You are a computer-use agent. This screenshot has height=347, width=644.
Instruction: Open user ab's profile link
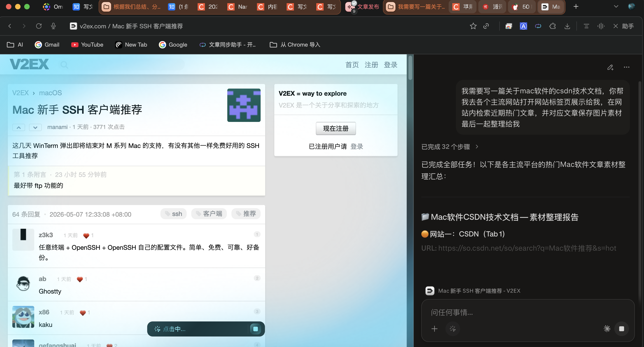pyautogui.click(x=42, y=279)
